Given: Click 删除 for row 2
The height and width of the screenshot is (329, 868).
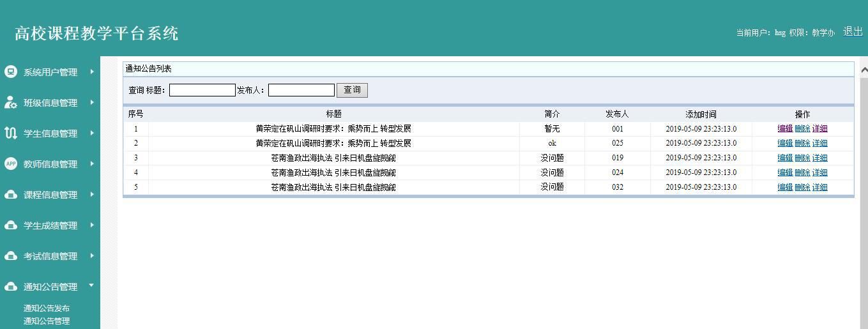Looking at the screenshot, I should tap(802, 143).
